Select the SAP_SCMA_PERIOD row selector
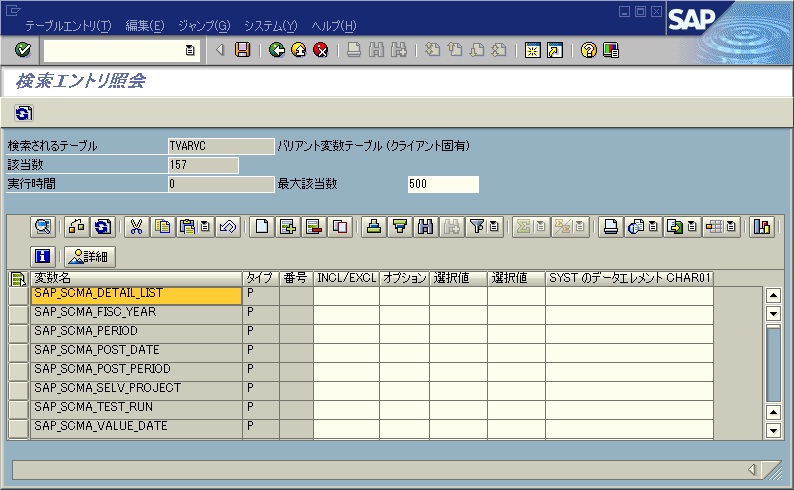This screenshot has height=490, width=794. pos(18,332)
